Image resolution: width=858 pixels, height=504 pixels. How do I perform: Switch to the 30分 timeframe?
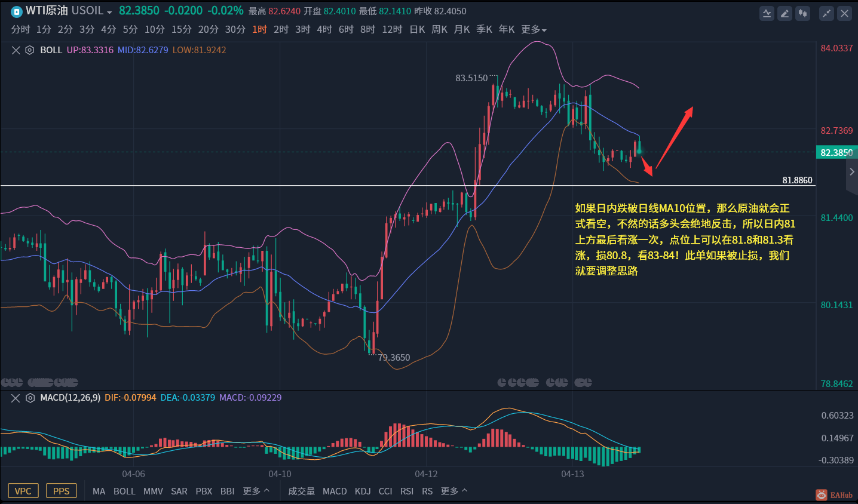tap(235, 29)
